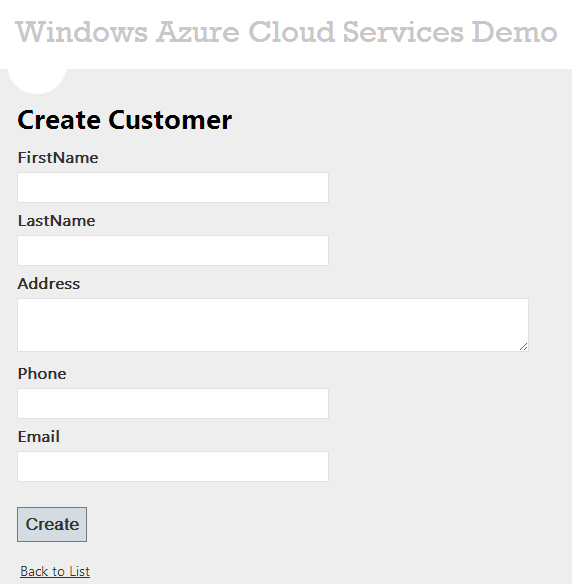Select the LastName input box
Image resolution: width=572 pixels, height=584 pixels.
(173, 250)
